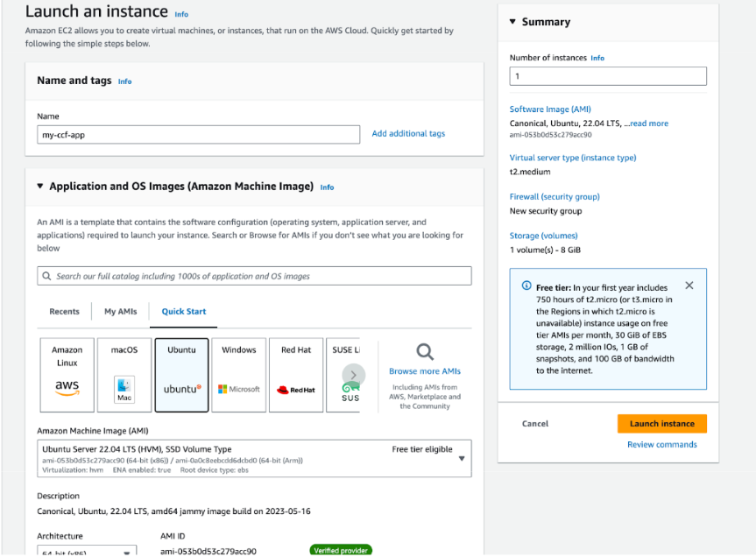Click Add additional tags link
The height and width of the screenshot is (557, 756).
coord(408,133)
